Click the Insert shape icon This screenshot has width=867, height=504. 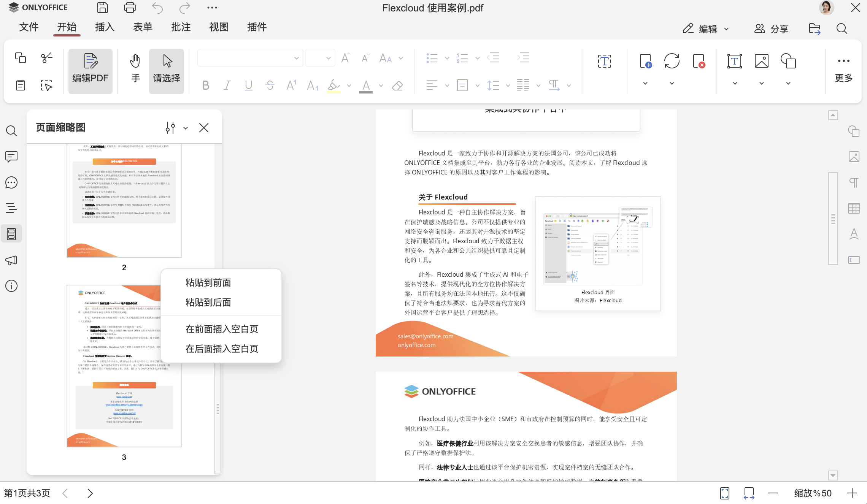point(788,61)
